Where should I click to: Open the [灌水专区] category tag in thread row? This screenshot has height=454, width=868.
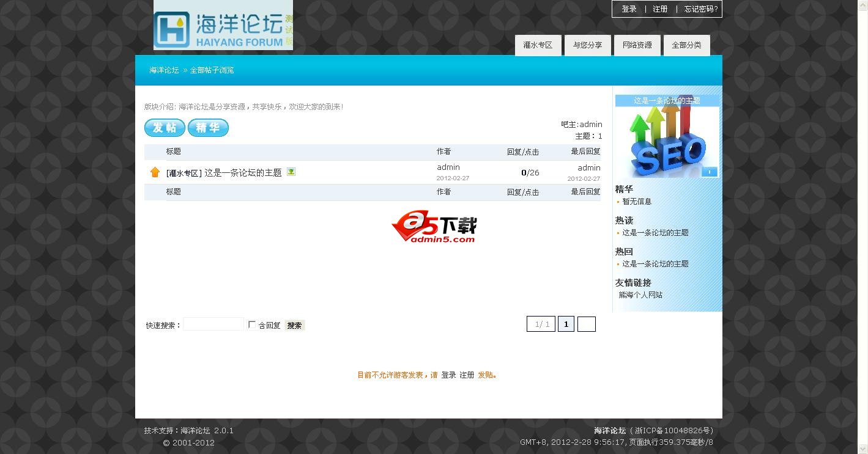tap(184, 173)
